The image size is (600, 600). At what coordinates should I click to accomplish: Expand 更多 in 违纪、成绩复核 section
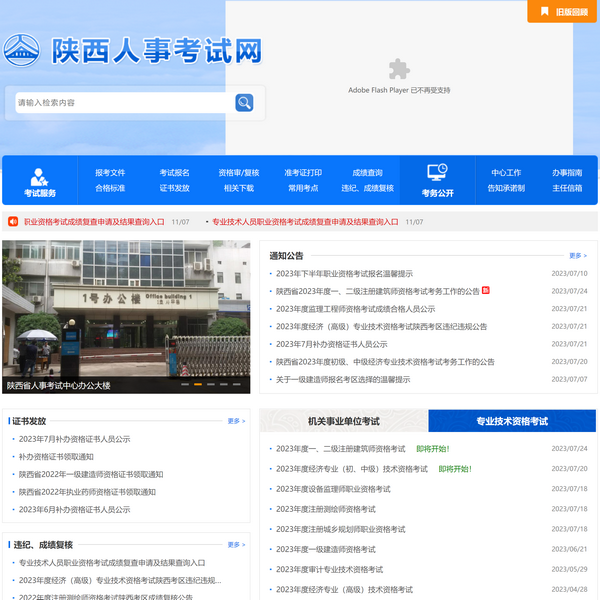coord(236,545)
